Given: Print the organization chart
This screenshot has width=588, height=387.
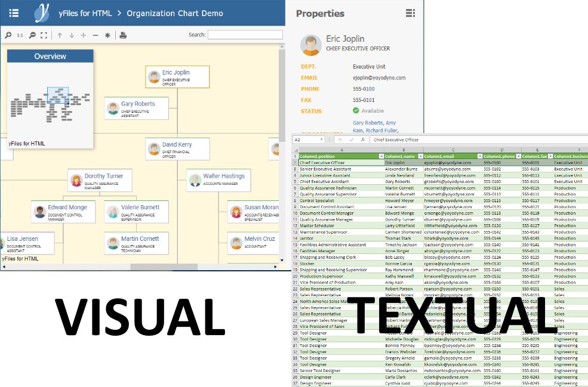Looking at the screenshot, I should 123,36.
